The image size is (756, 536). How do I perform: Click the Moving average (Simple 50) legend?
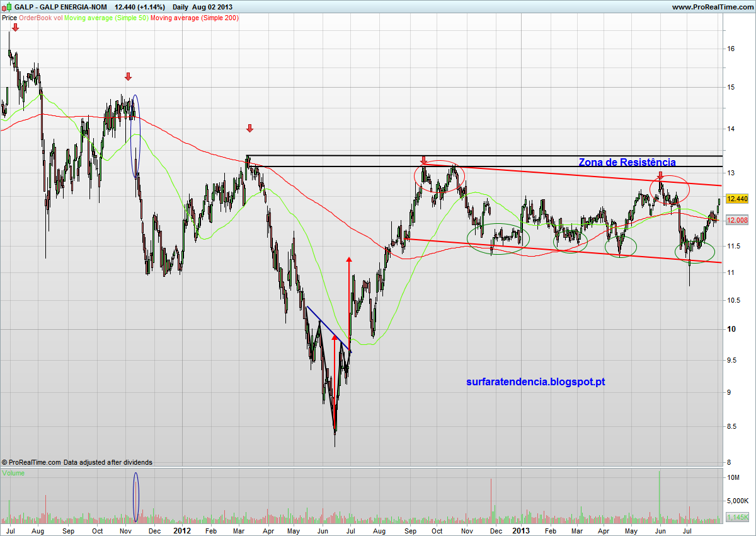[106, 18]
